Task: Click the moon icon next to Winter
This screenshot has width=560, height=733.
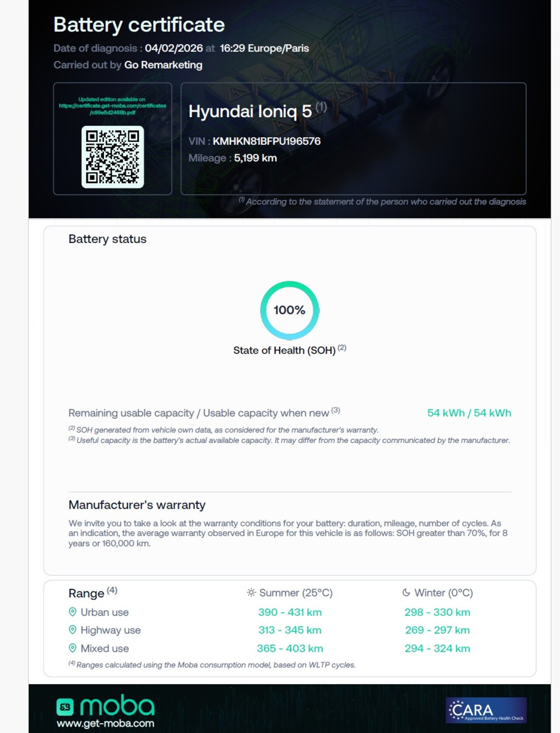Action: 406,593
